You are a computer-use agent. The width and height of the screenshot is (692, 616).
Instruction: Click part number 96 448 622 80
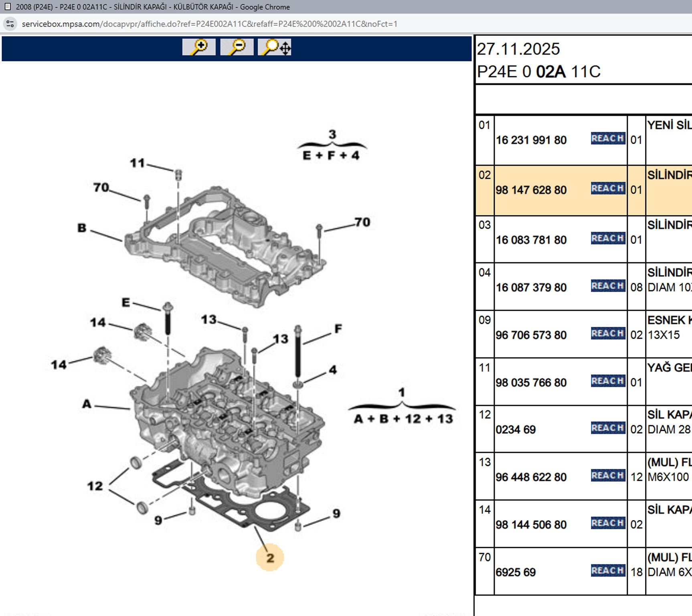[x=531, y=478]
